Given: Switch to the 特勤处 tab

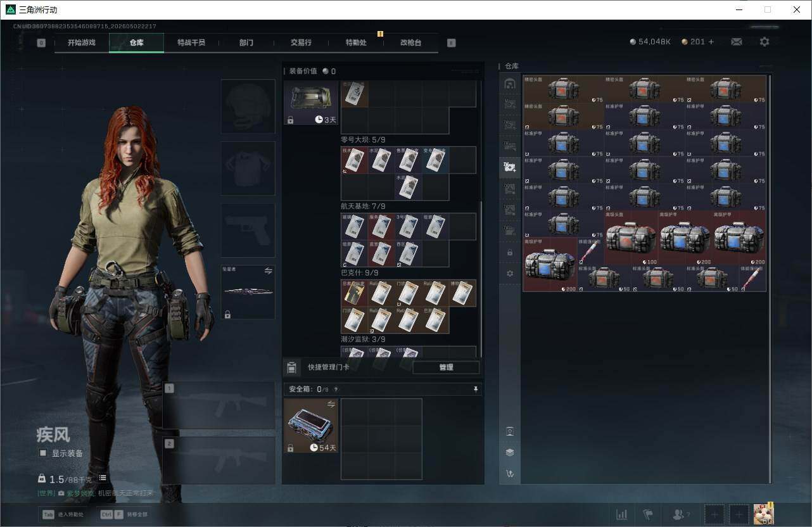Looking at the screenshot, I should tap(356, 42).
